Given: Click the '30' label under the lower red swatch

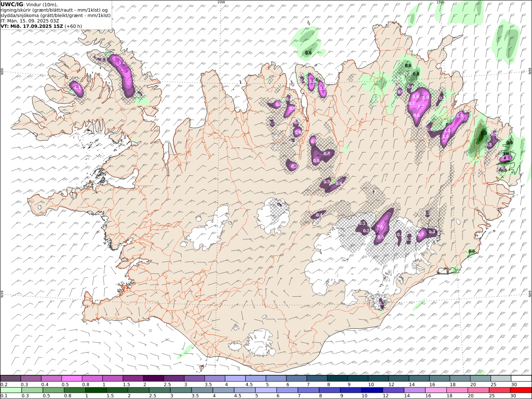Looking at the screenshot, I should click(514, 396).
